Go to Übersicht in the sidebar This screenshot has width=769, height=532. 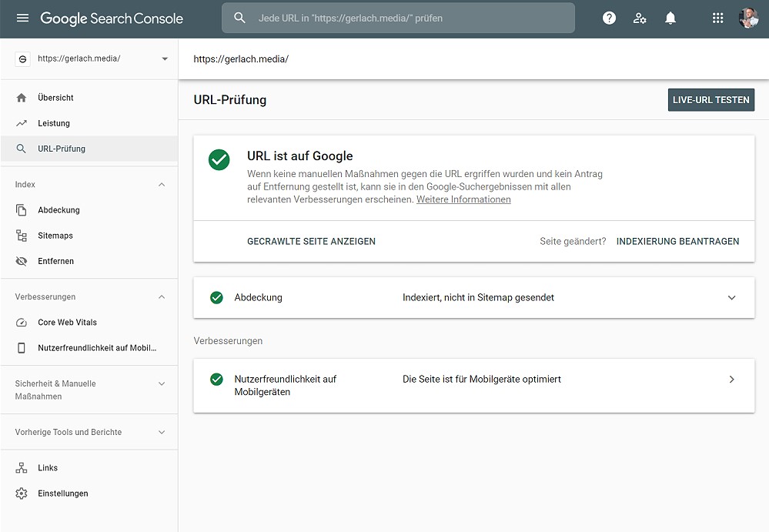coord(55,98)
